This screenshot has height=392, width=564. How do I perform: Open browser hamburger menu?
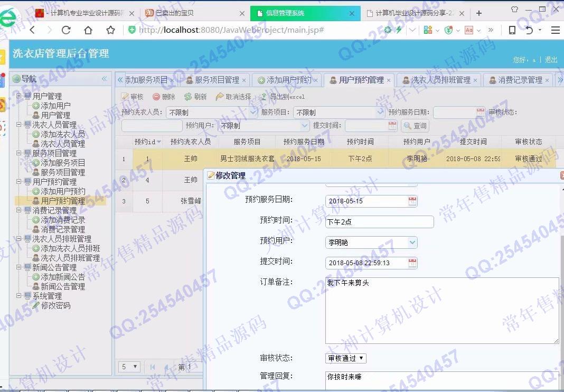tap(555, 30)
